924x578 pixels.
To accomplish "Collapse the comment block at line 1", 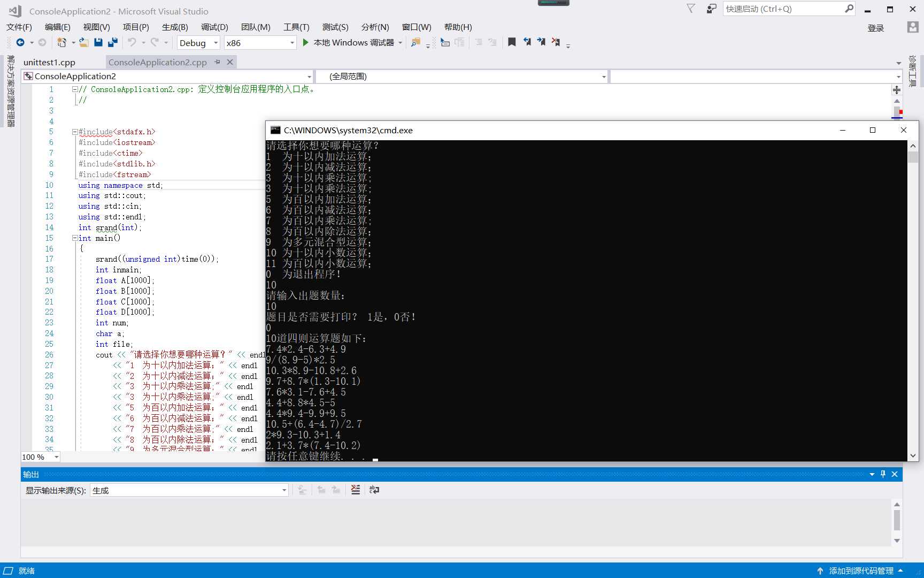I will [x=75, y=89].
